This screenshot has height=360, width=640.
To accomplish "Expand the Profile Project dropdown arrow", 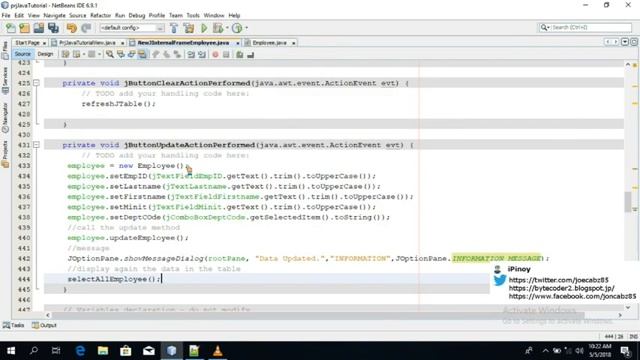I will coord(247,28).
